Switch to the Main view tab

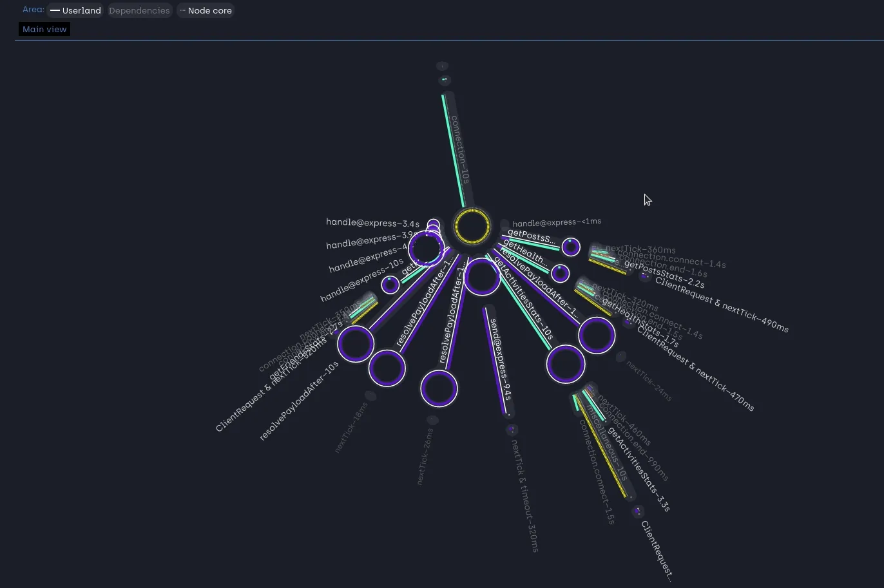click(44, 29)
